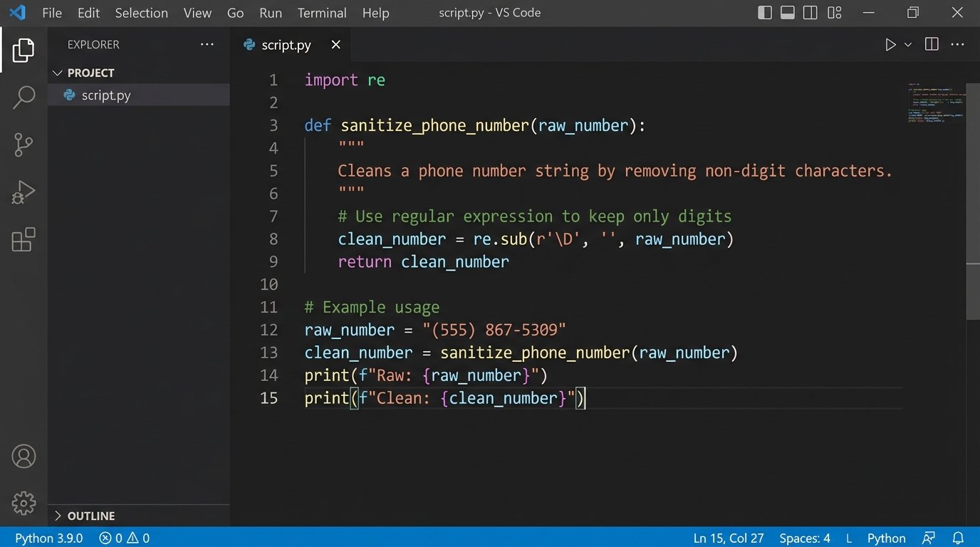
Task: Open the Source Control view
Action: point(24,145)
